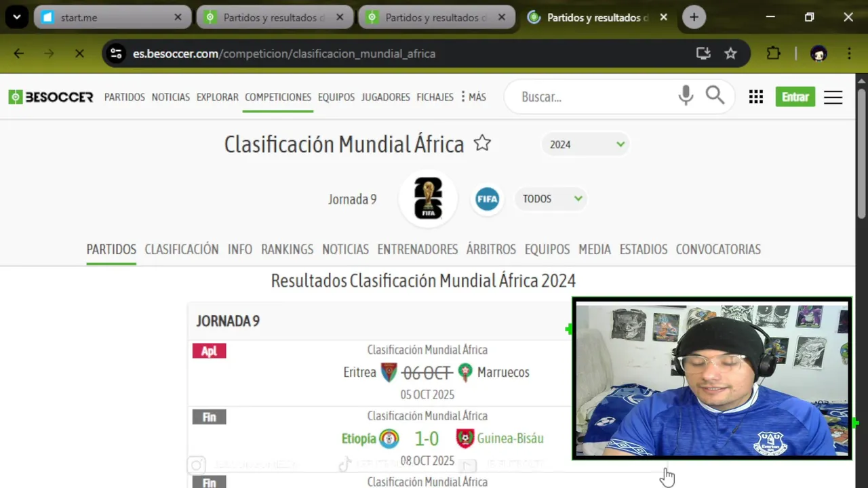Image resolution: width=868 pixels, height=488 pixels.
Task: Click the Marruecos team name
Action: (503, 372)
